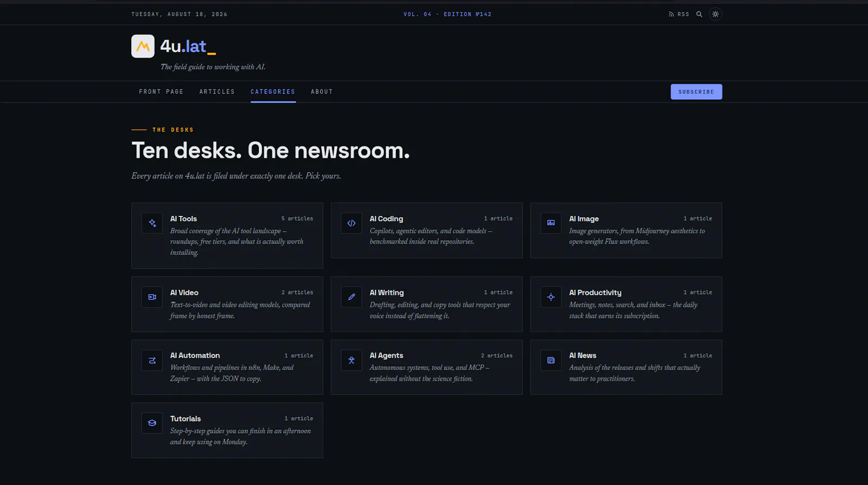This screenshot has height=485, width=868.
Task: Click 'THE DESKS' section label
Action: [173, 130]
